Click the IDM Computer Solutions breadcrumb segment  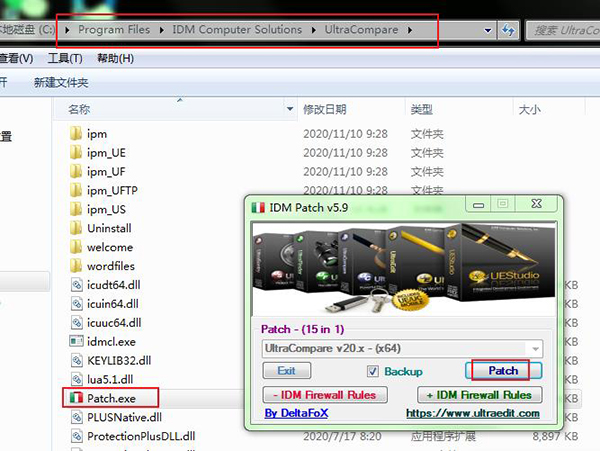click(237, 30)
